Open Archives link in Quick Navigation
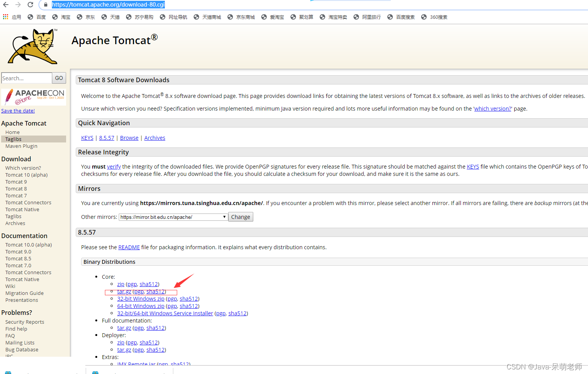 (x=155, y=138)
